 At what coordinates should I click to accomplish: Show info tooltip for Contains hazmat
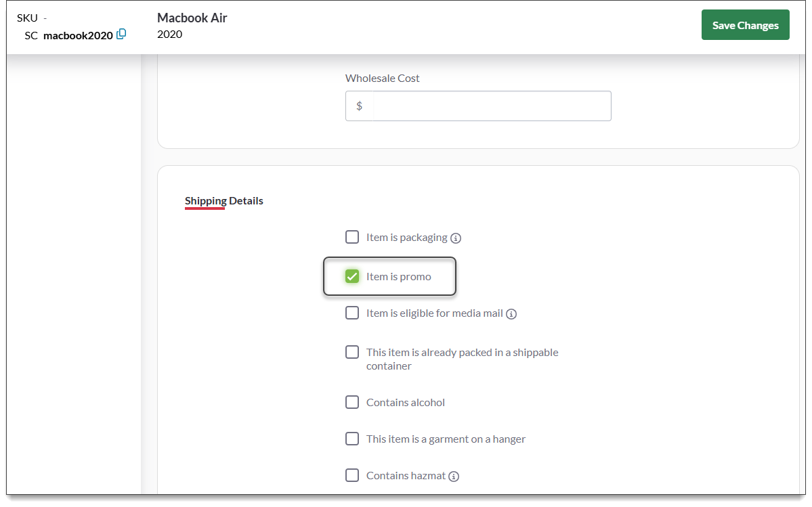tap(454, 477)
